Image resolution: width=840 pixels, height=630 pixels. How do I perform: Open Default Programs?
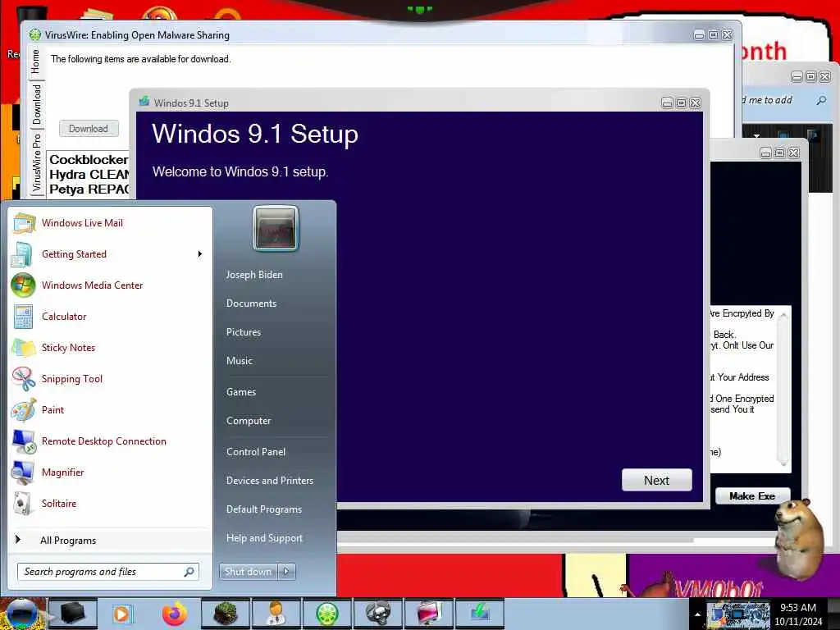(264, 509)
